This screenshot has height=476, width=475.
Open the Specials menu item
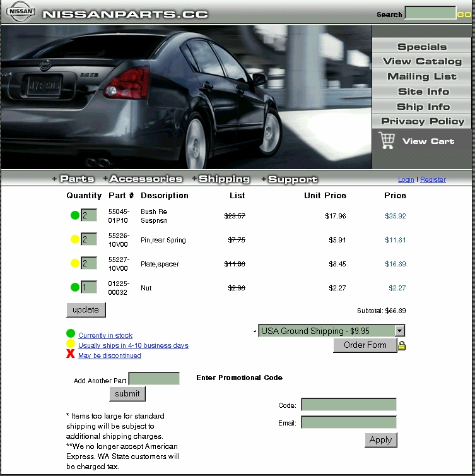point(421,47)
